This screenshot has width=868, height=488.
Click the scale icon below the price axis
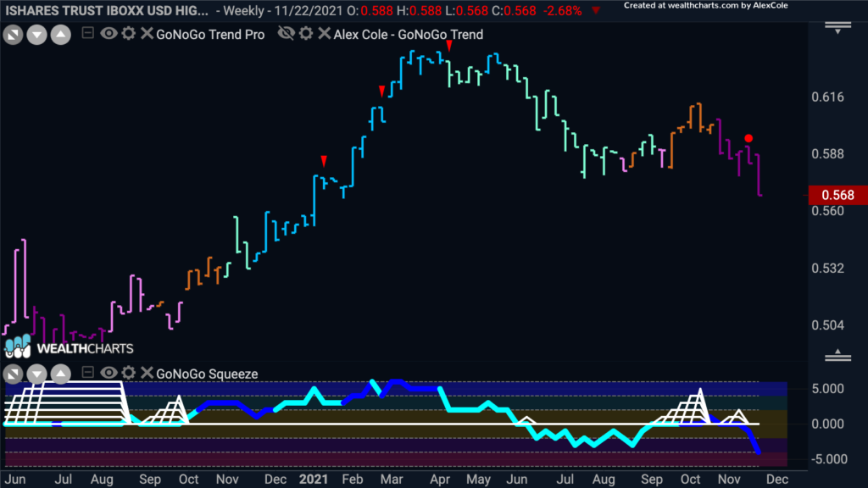(838, 355)
